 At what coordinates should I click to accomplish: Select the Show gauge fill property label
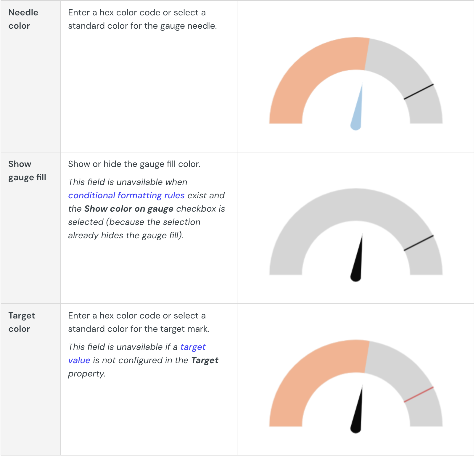[27, 171]
